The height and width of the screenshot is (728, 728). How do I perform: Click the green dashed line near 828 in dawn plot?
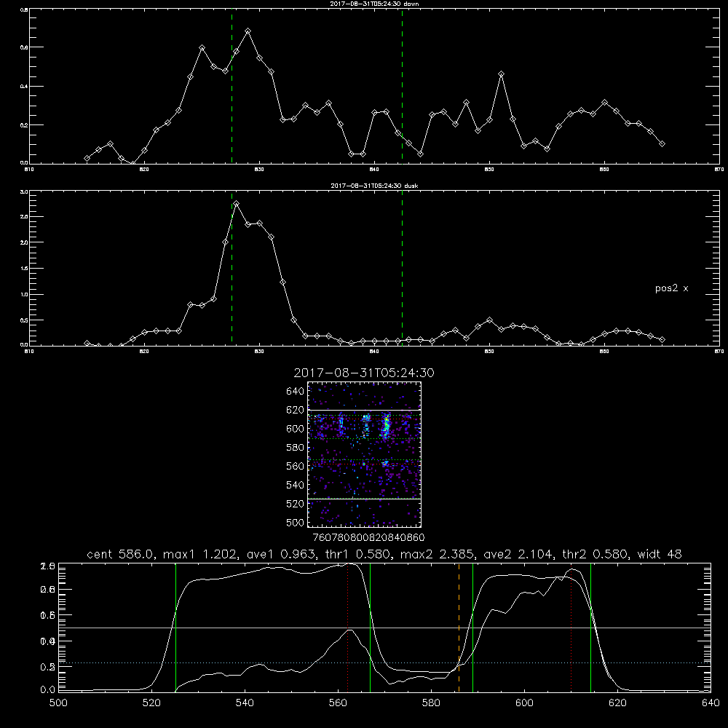pyautogui.click(x=232, y=86)
